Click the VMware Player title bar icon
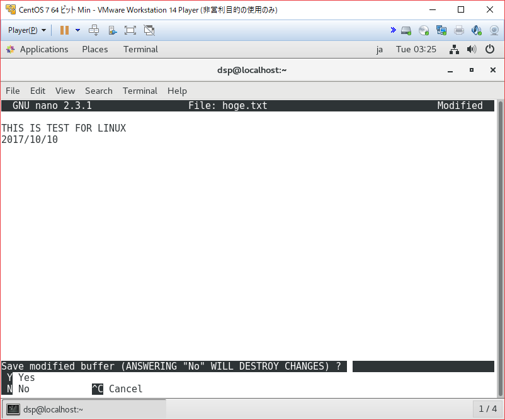Screen dimensions: 505x420 [x=11, y=9]
